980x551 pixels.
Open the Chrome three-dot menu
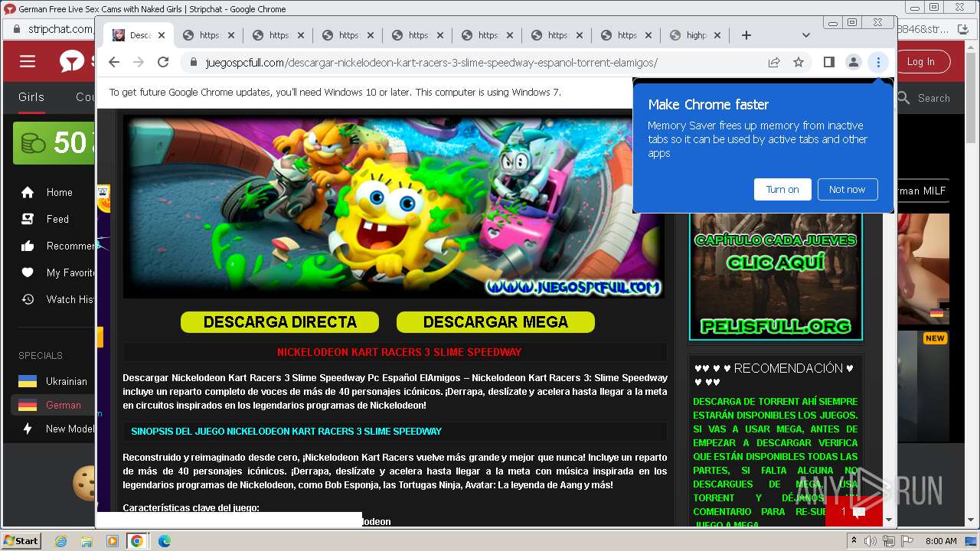coord(878,63)
